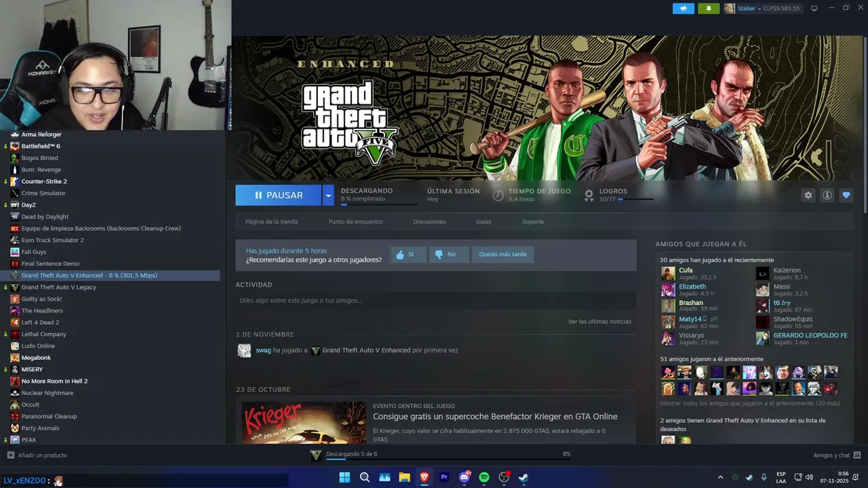The height and width of the screenshot is (488, 868).
Task: Click the activity status input field
Action: point(435,300)
